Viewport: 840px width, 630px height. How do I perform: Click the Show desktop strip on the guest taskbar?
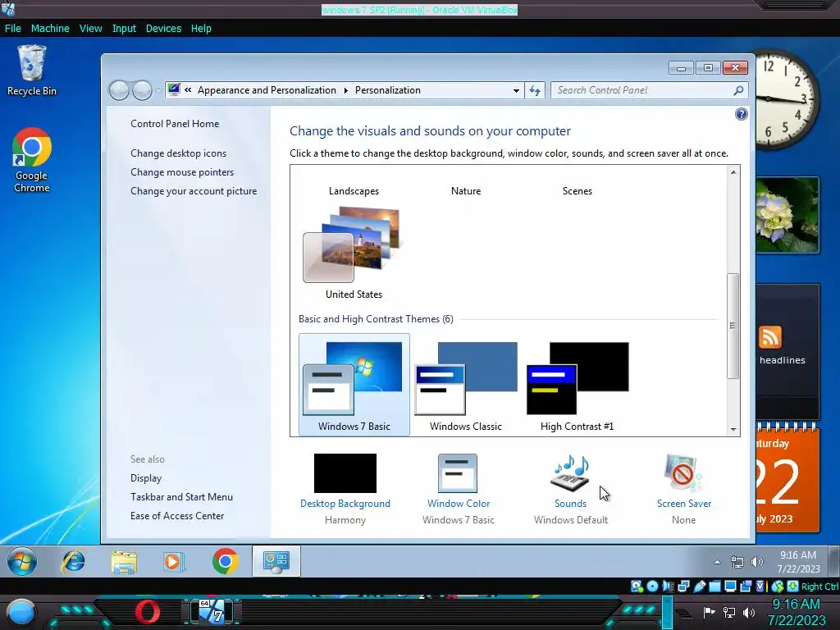pos(834,561)
